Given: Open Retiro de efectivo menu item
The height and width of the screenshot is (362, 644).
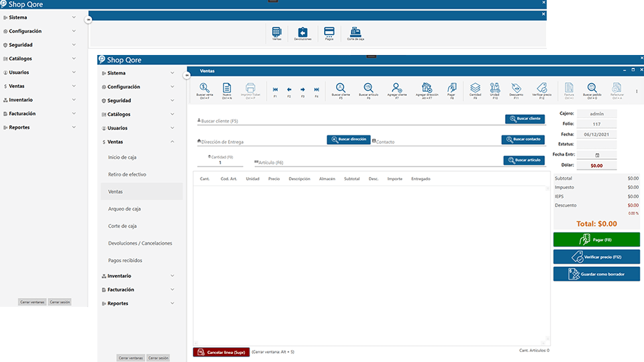Looking at the screenshot, I should point(142,174).
